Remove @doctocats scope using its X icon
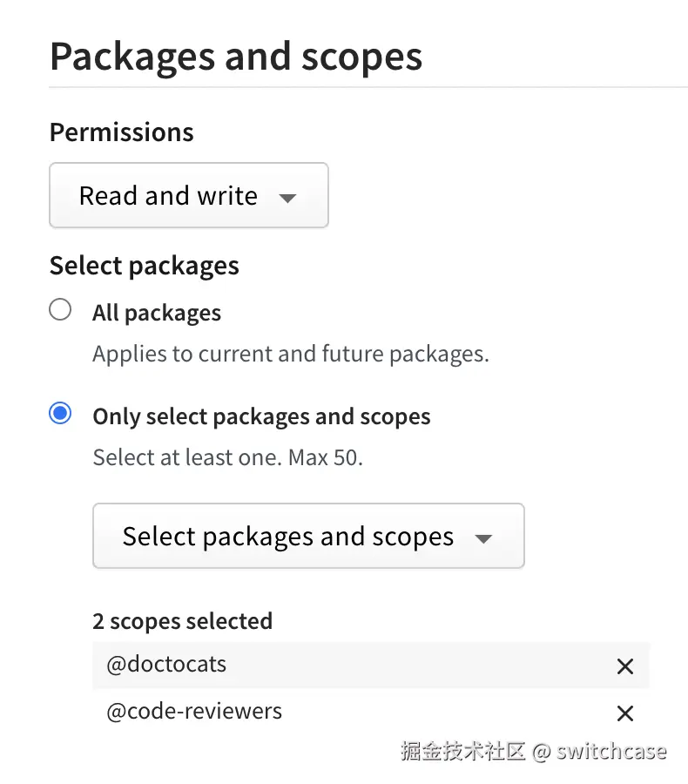This screenshot has height=784, width=688. click(625, 666)
